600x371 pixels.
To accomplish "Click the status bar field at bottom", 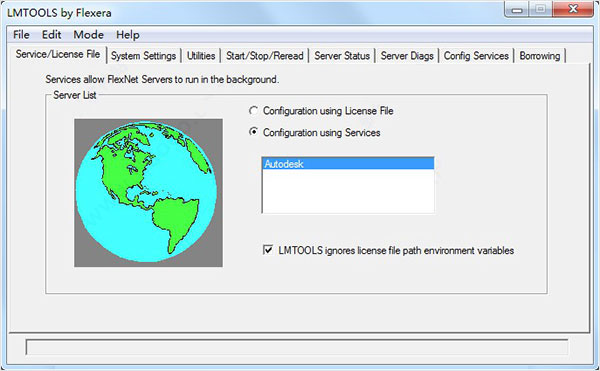I will coord(297,347).
